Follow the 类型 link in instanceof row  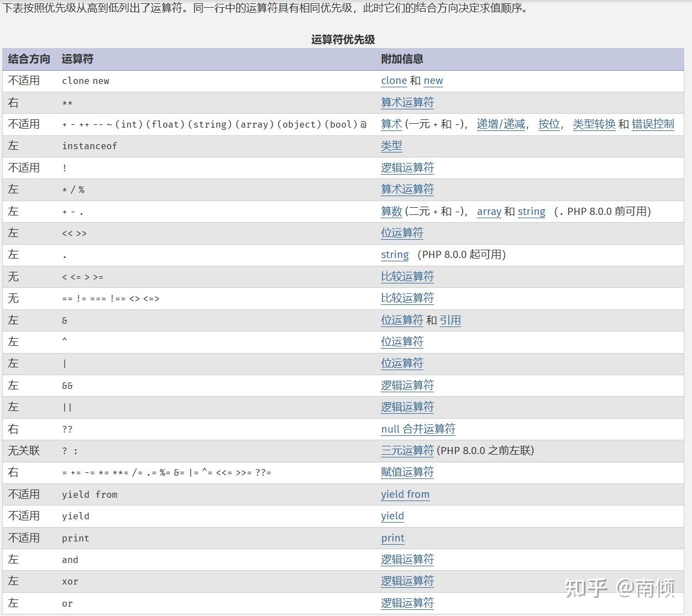391,146
